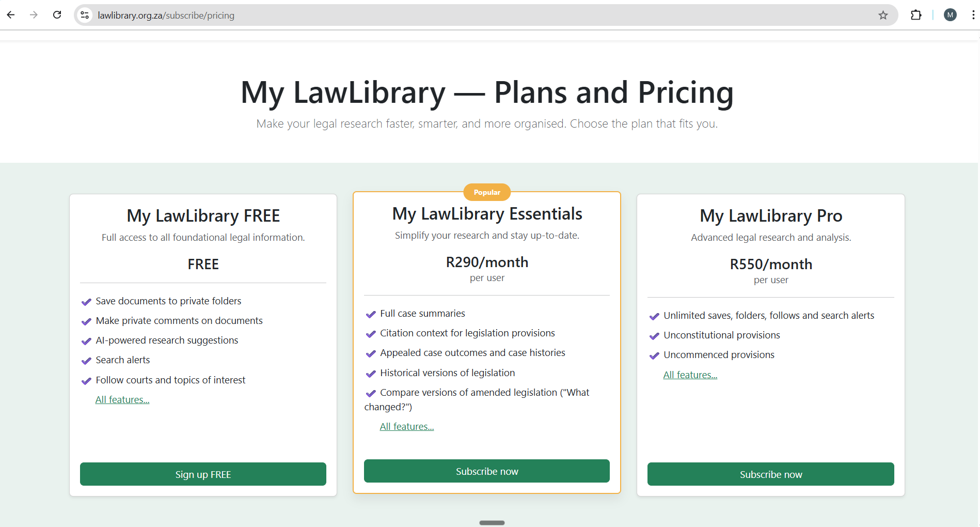Subscribe now to the Pro plan
Screen dimensions: 980x527
770,474
